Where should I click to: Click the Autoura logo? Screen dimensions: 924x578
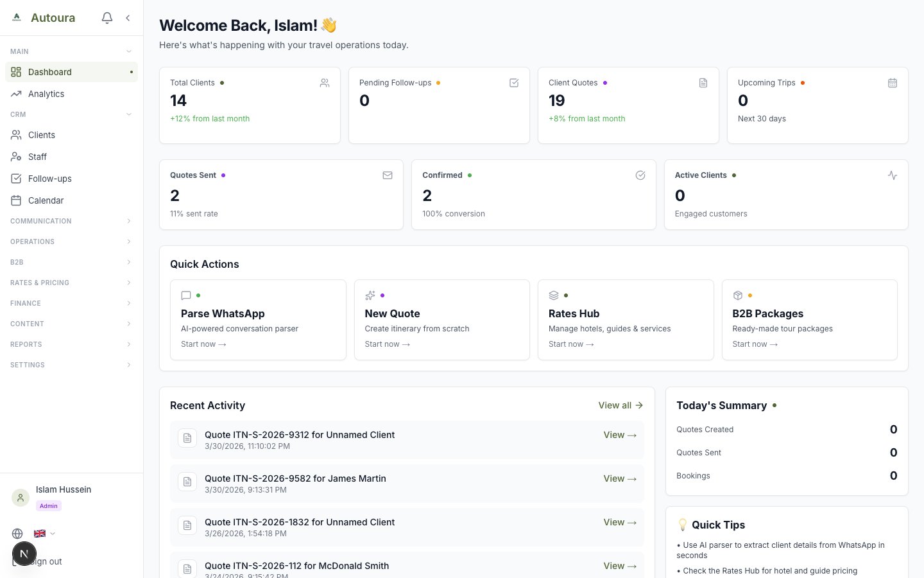click(17, 18)
